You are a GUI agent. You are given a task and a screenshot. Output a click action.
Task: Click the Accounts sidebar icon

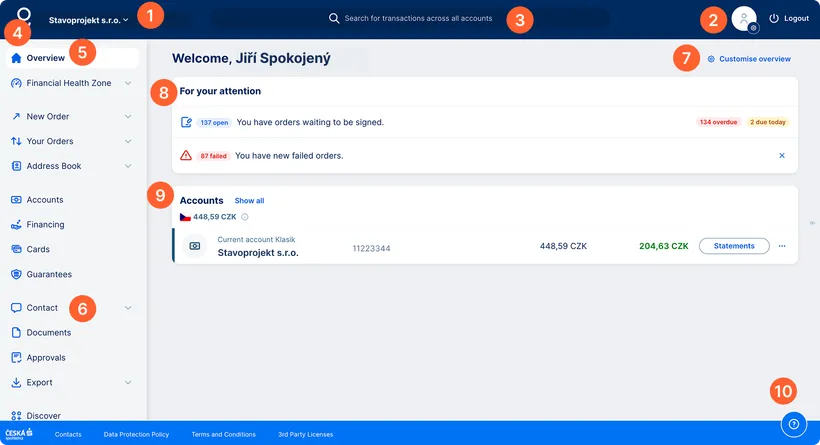point(16,200)
